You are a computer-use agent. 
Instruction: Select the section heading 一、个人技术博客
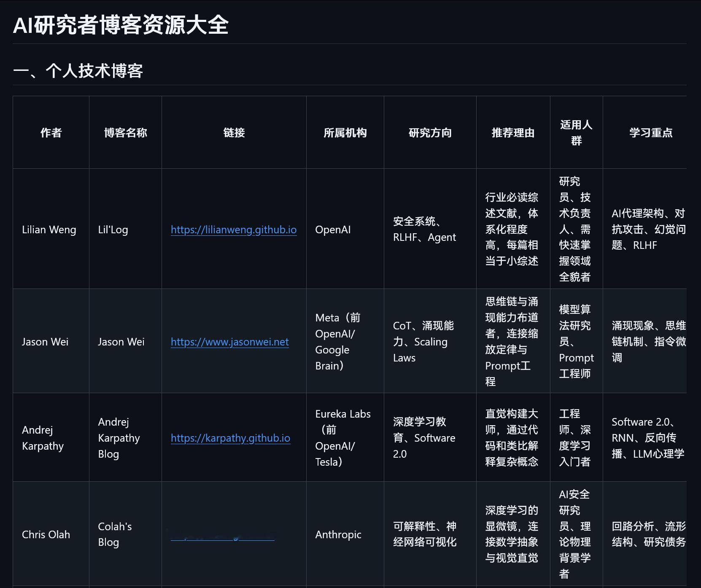pos(78,71)
